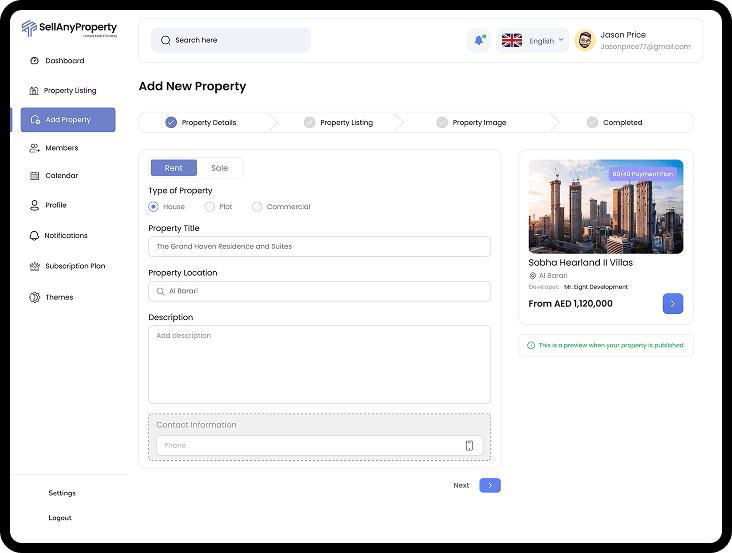The width and height of the screenshot is (732, 553).
Task: Click the Jason Price name text
Action: click(623, 35)
